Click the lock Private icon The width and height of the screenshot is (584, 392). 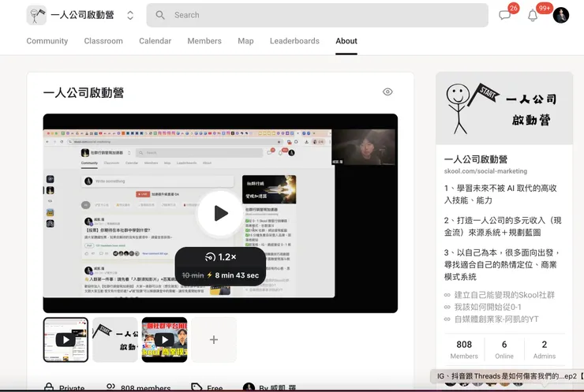49,387
